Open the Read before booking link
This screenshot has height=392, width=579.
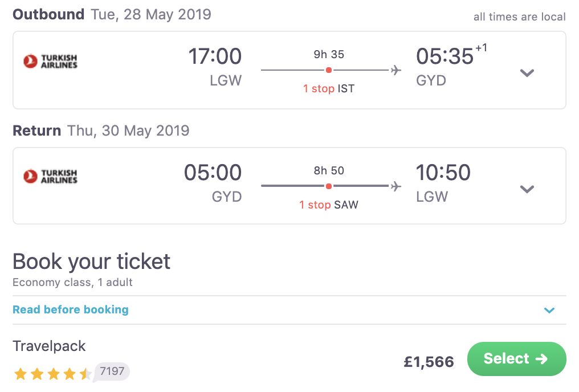[71, 310]
